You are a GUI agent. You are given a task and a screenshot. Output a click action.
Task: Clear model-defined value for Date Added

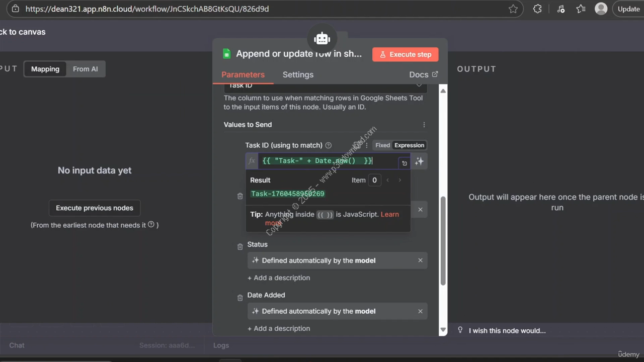pyautogui.click(x=420, y=311)
